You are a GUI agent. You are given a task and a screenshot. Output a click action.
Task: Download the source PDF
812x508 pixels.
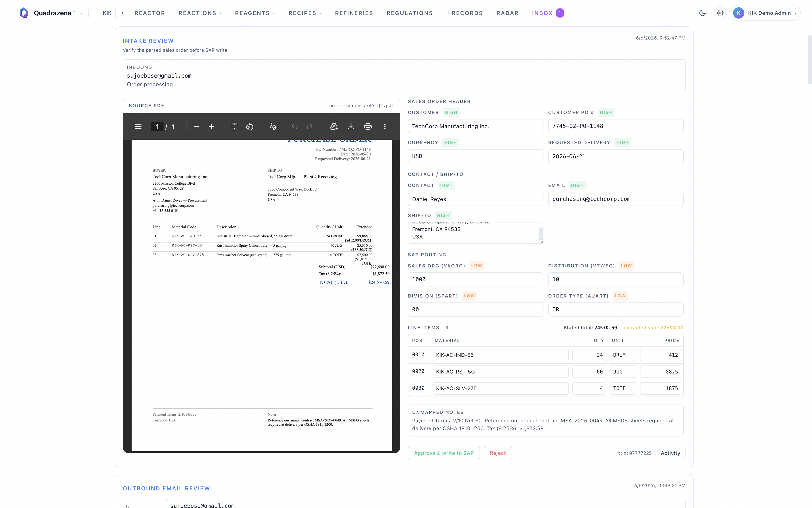pos(351,127)
